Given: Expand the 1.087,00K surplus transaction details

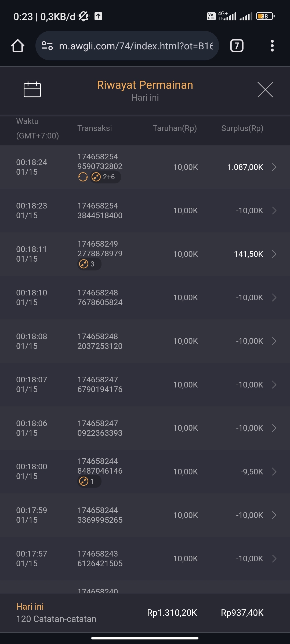Looking at the screenshot, I should [274, 167].
